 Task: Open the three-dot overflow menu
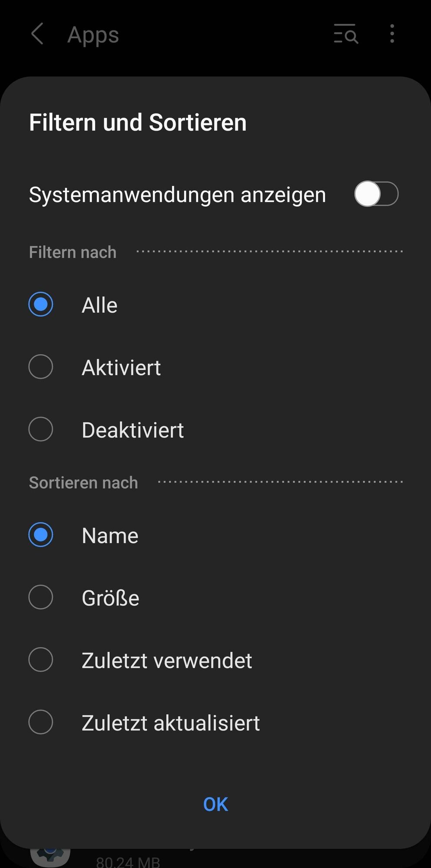392,34
